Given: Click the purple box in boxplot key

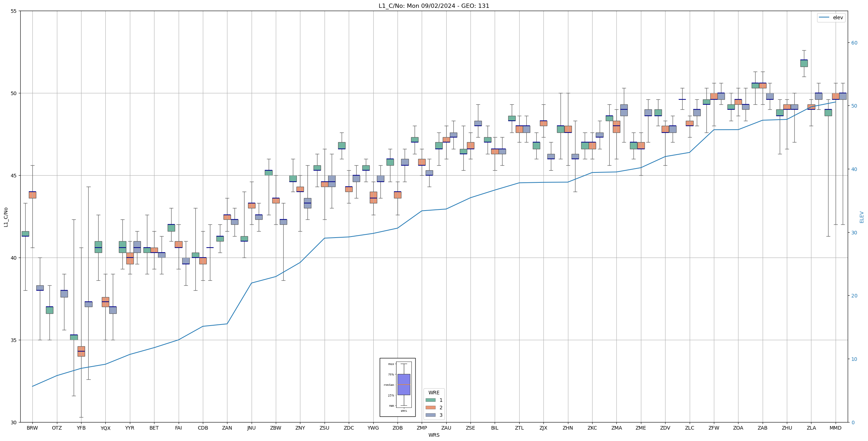Looking at the screenshot, I should [404, 384].
